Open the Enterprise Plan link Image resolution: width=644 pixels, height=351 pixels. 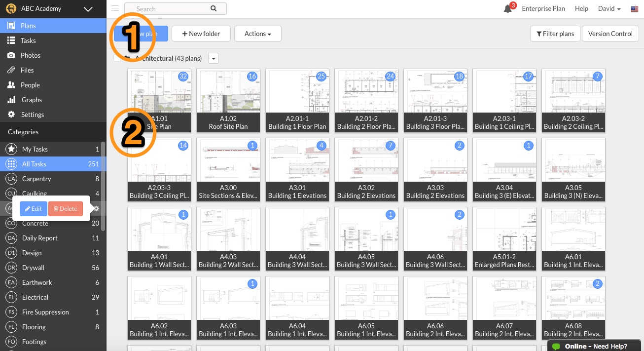[x=543, y=9]
